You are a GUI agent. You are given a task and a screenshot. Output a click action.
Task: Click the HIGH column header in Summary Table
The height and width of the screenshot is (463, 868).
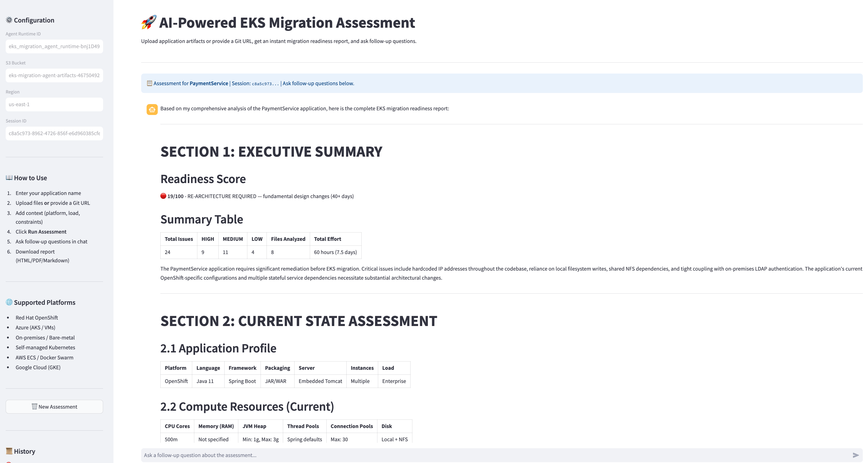[x=208, y=239]
